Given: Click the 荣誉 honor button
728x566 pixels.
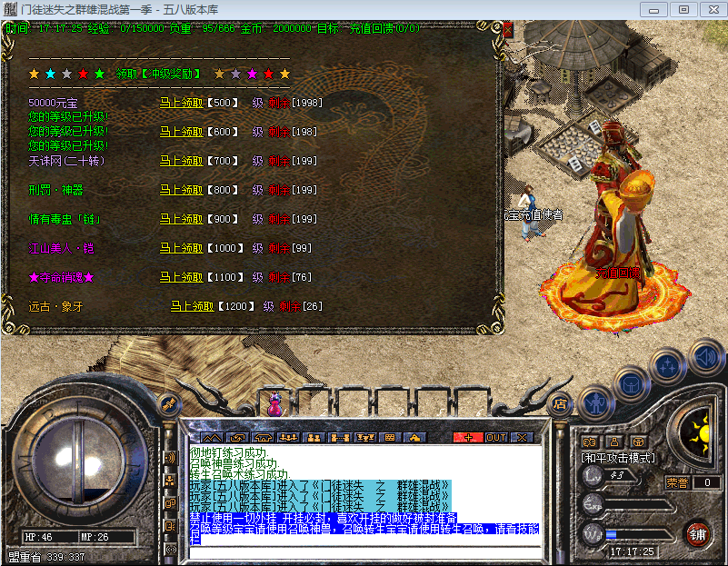Looking at the screenshot, I should (677, 483).
